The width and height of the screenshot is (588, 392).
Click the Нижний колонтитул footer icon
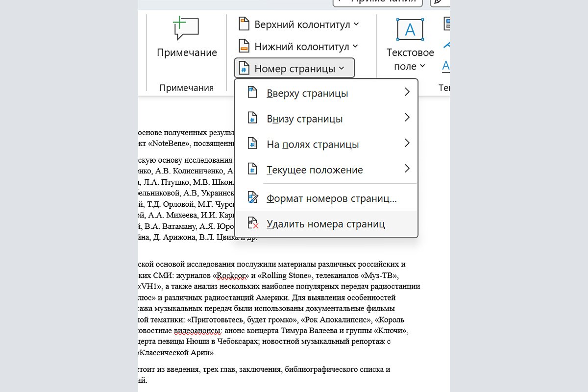coord(244,46)
